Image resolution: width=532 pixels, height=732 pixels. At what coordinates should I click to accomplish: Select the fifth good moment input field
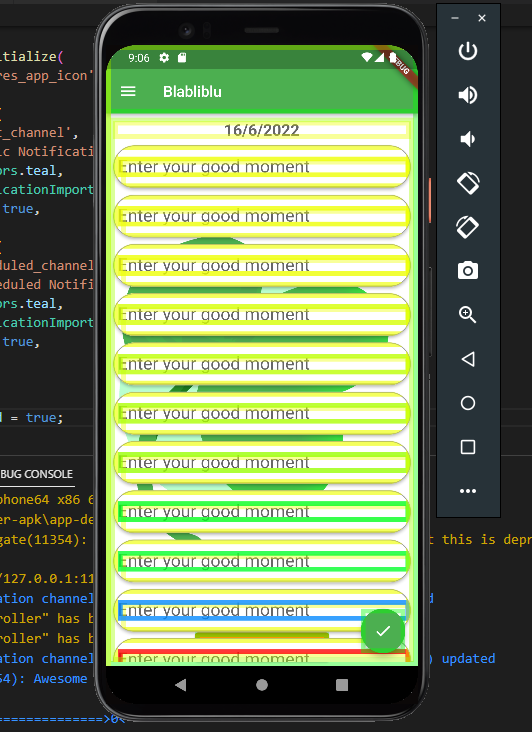click(x=262, y=364)
